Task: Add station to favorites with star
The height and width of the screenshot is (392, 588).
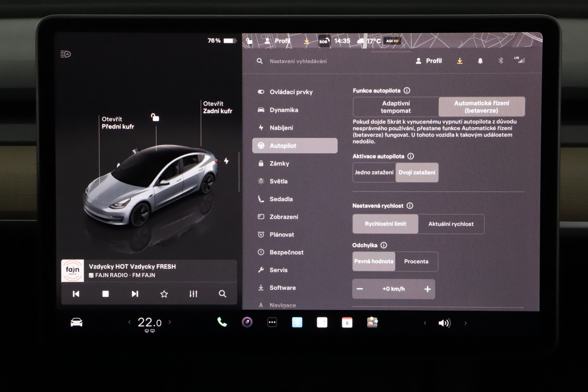Action: pos(164,294)
